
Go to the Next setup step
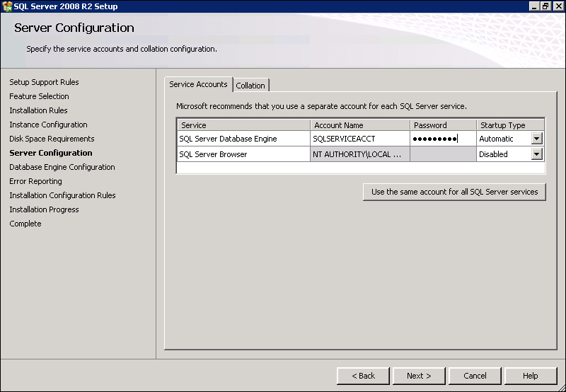pos(419,376)
